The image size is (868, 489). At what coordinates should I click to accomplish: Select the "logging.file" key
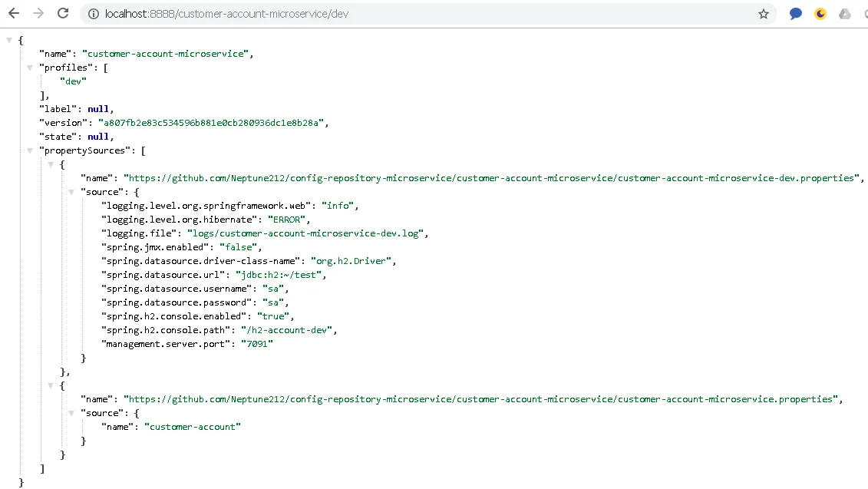[139, 233]
